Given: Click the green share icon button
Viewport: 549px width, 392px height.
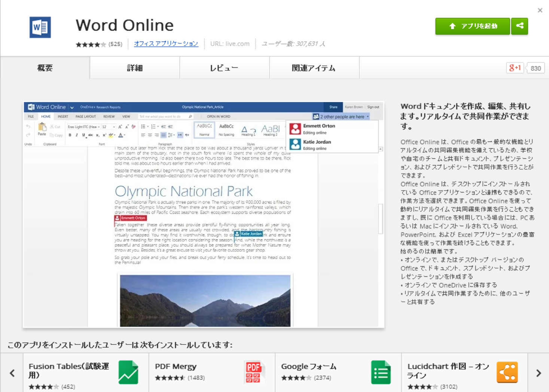Looking at the screenshot, I should pyautogui.click(x=519, y=26).
